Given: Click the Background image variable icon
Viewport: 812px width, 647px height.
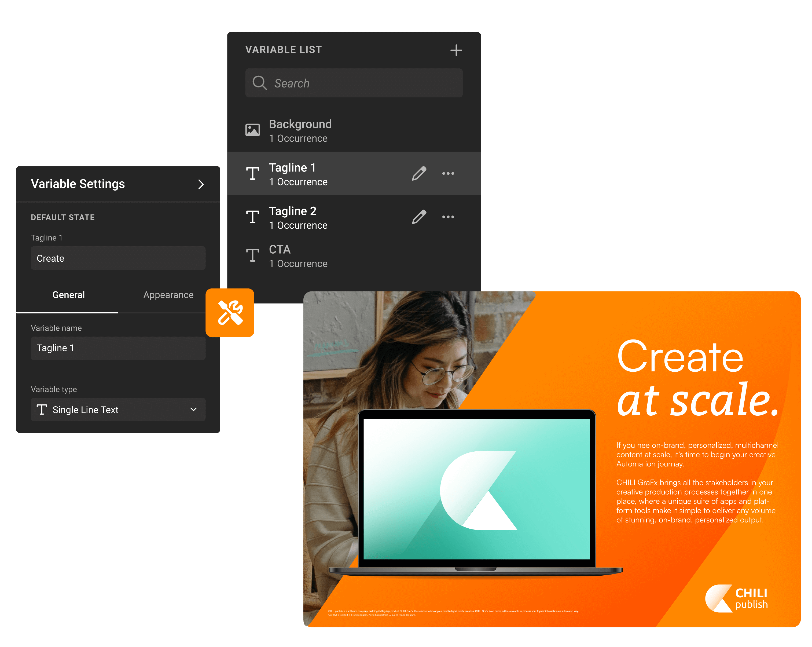Looking at the screenshot, I should pos(252,130).
